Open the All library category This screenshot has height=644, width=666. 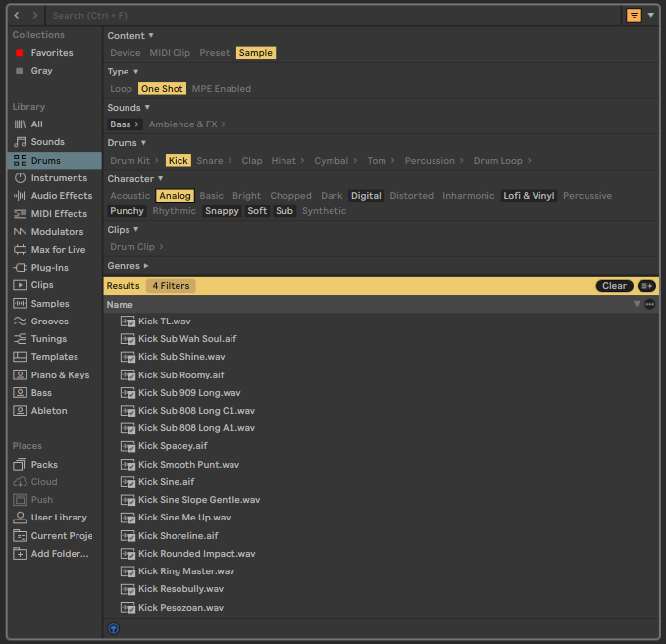[x=28, y=124]
